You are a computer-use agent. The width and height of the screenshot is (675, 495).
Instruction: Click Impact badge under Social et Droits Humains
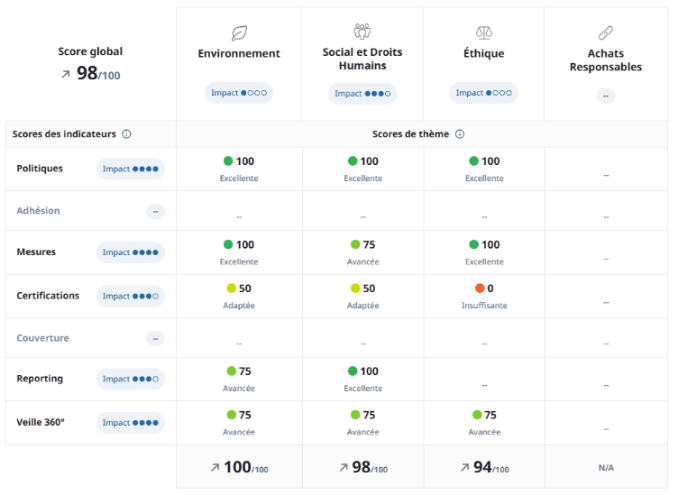362,93
